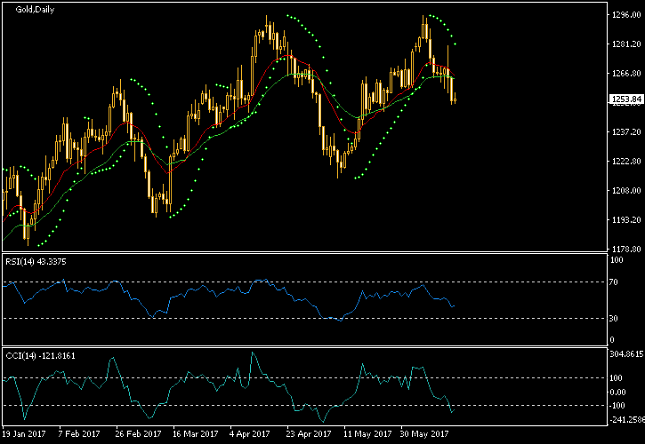Image resolution: width=645 pixels, height=444 pixels.
Task: Click the end of the RSI line
Action: click(454, 306)
